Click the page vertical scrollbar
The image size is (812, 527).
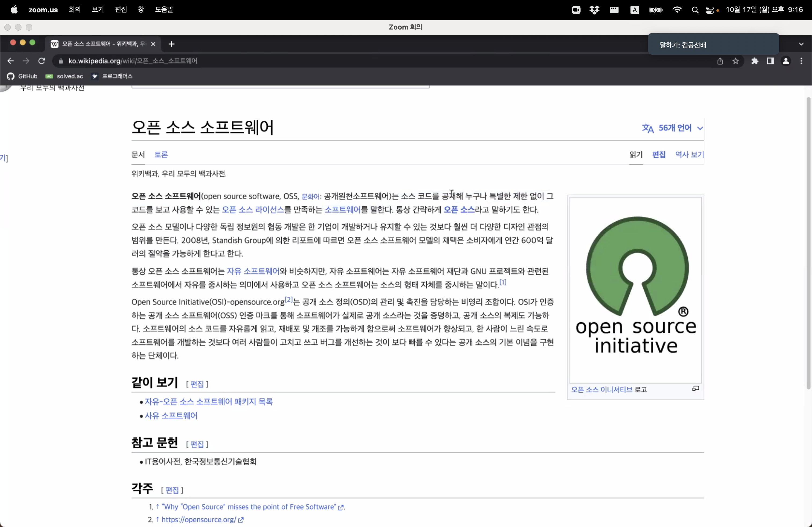[808, 243]
